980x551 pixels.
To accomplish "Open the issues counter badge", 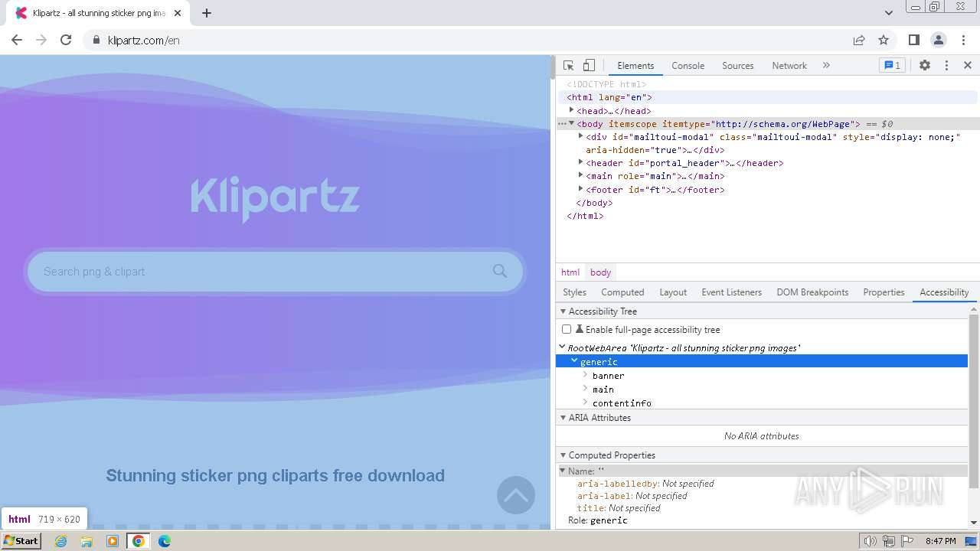I will pyautogui.click(x=893, y=66).
